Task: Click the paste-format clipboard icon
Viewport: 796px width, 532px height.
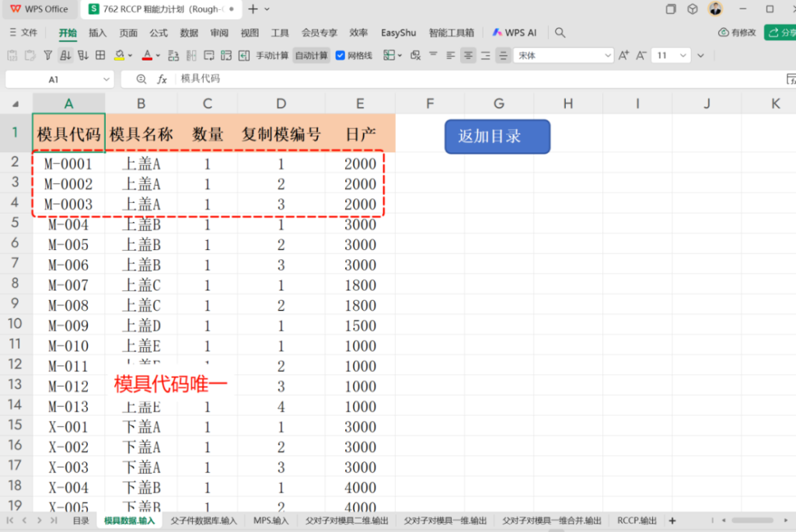Action: point(30,55)
